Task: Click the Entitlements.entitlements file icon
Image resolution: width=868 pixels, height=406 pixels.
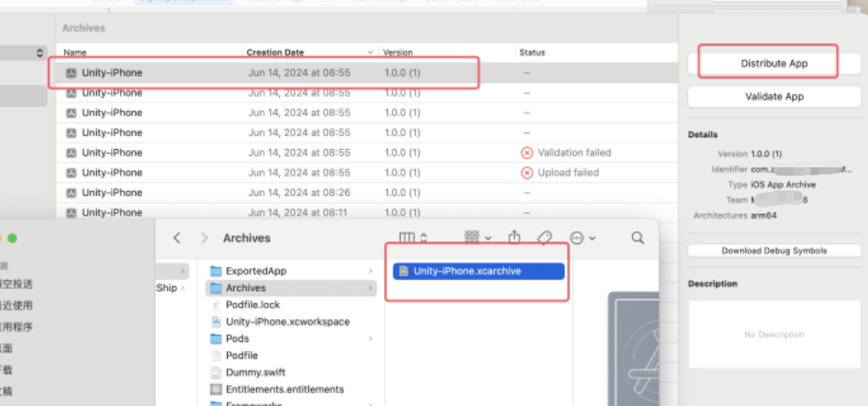Action: pos(216,390)
